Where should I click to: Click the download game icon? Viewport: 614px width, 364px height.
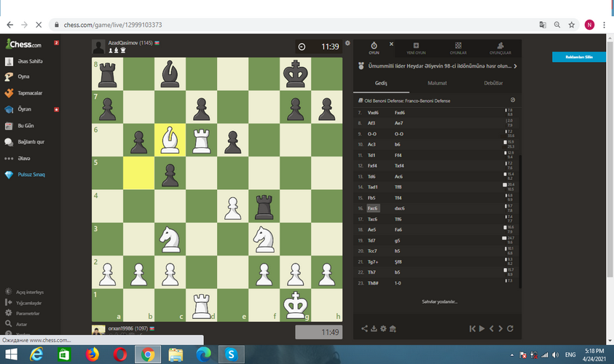[374, 329]
